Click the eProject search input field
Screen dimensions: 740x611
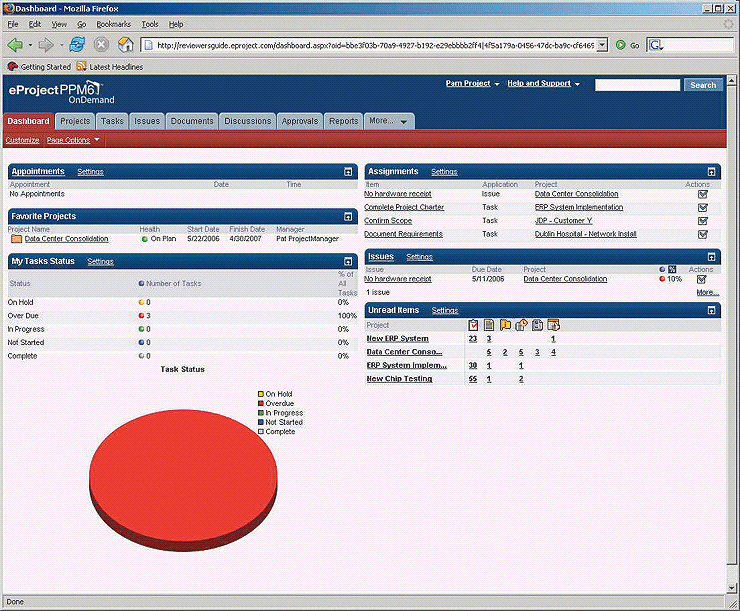[x=637, y=85]
